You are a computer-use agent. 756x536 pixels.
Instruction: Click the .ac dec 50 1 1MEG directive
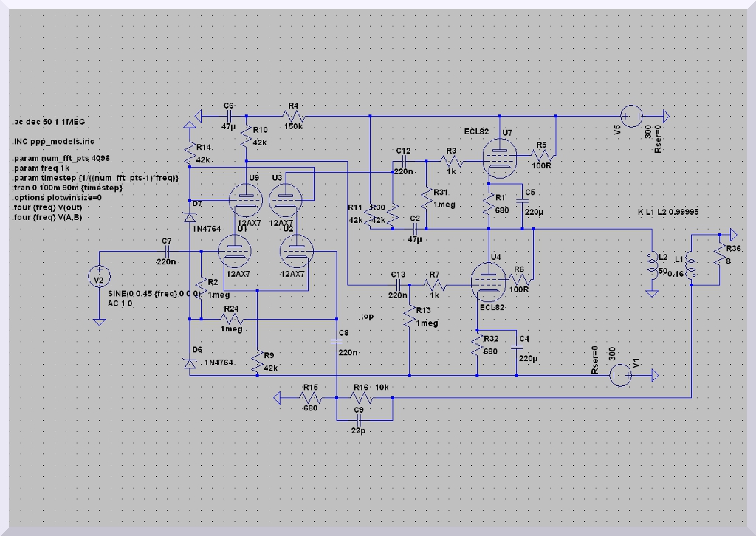[x=50, y=121]
